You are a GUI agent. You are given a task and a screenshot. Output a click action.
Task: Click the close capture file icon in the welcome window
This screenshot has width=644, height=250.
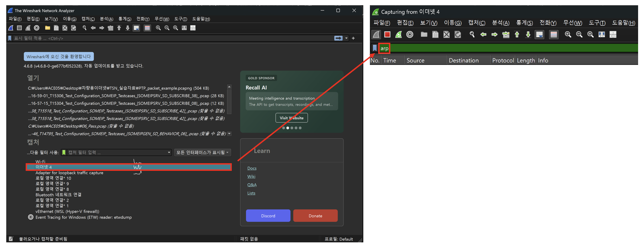pos(65,28)
